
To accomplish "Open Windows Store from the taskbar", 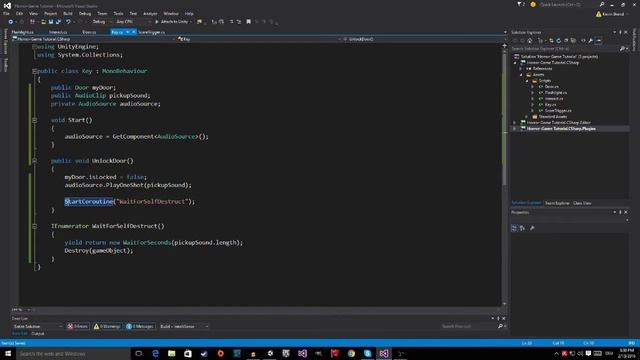I will click(x=188, y=353).
